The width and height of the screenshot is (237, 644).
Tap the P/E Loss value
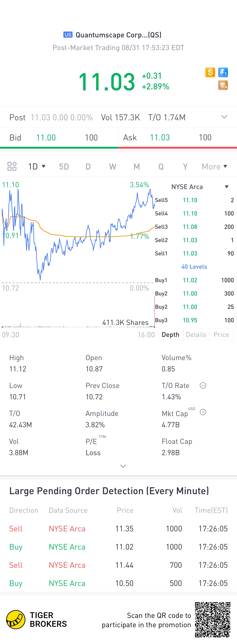93,453
